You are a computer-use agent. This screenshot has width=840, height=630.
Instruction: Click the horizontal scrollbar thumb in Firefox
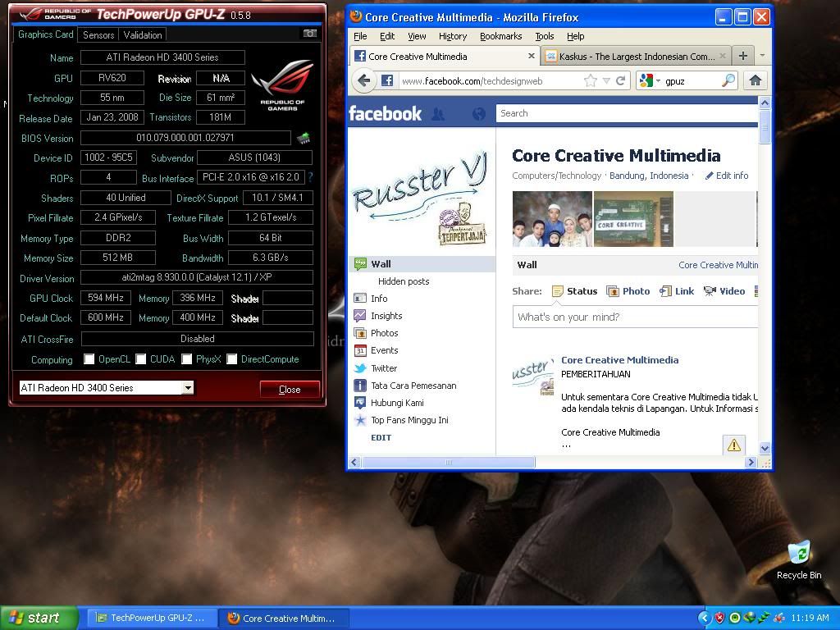[449, 462]
